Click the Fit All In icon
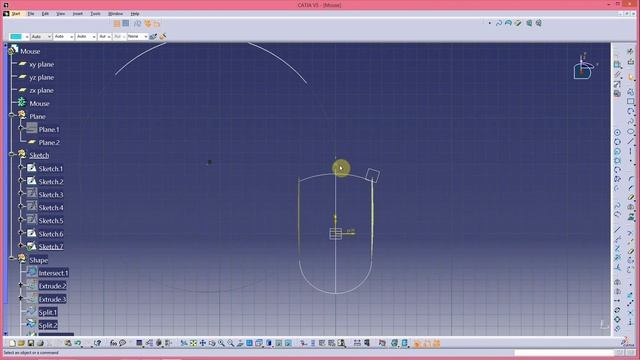This screenshot has height=360, width=640. pyautogui.click(x=193, y=343)
